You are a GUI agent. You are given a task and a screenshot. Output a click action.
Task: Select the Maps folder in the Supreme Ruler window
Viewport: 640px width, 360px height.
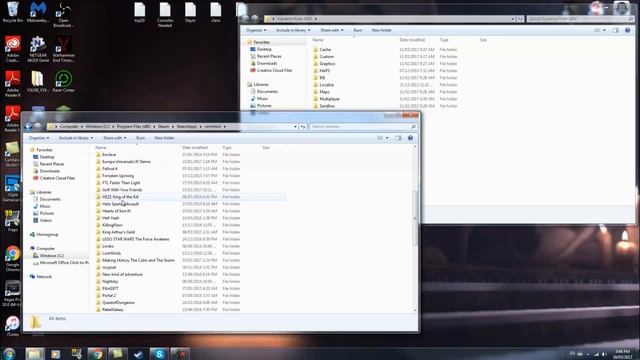pyautogui.click(x=324, y=92)
